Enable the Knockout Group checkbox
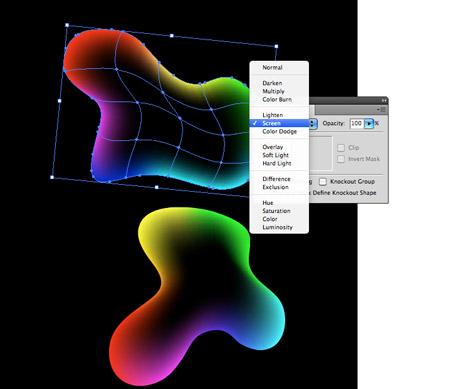This screenshot has width=450, height=389. 323,182
